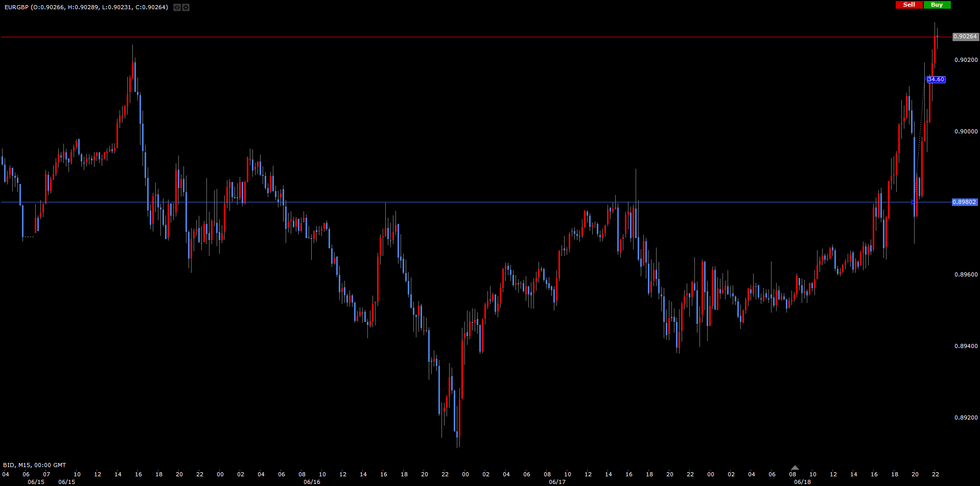Click the 0.89400 price axis label
Image resolution: width=980 pixels, height=486 pixels.
(x=966, y=346)
